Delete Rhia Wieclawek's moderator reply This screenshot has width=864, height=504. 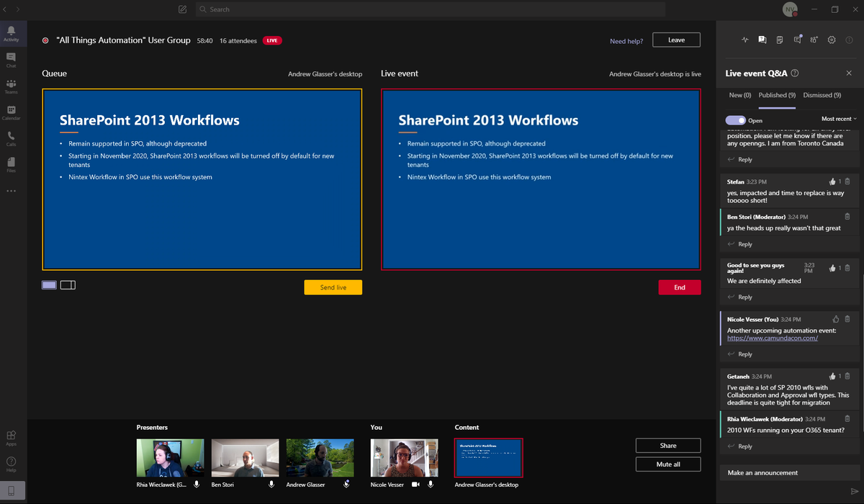(847, 418)
